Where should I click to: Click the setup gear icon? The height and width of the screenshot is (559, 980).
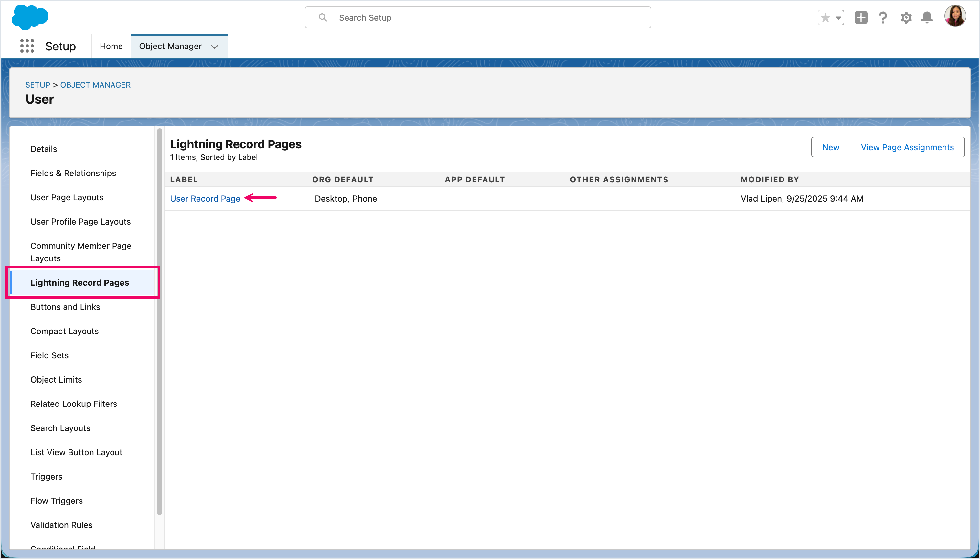pyautogui.click(x=906, y=18)
